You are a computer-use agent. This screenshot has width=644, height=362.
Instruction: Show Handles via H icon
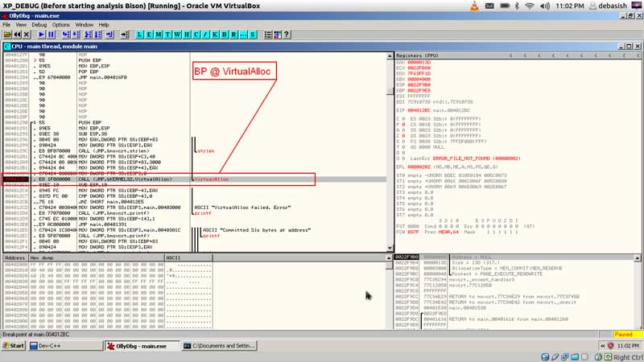[187, 35]
